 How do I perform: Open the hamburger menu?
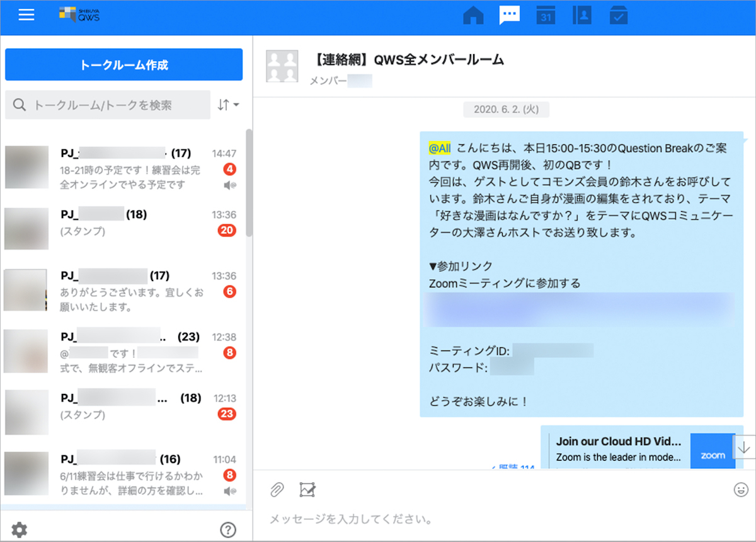(x=26, y=15)
